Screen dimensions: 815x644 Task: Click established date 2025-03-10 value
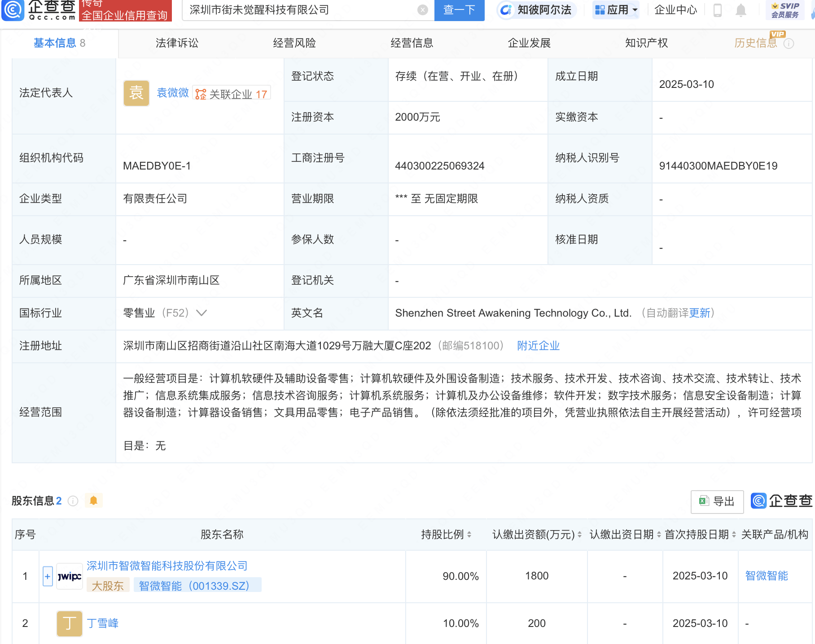[x=687, y=84]
